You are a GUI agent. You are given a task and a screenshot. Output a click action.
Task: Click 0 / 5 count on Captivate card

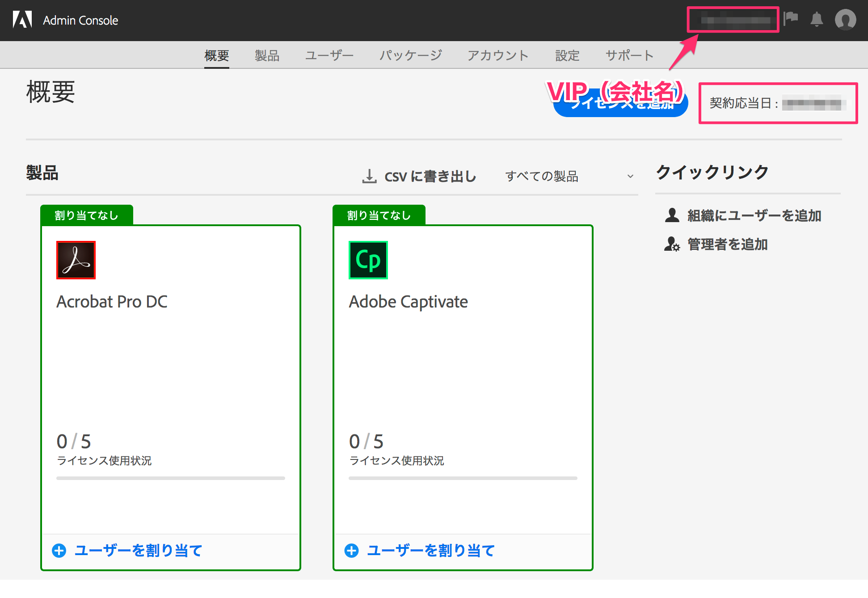pos(366,442)
